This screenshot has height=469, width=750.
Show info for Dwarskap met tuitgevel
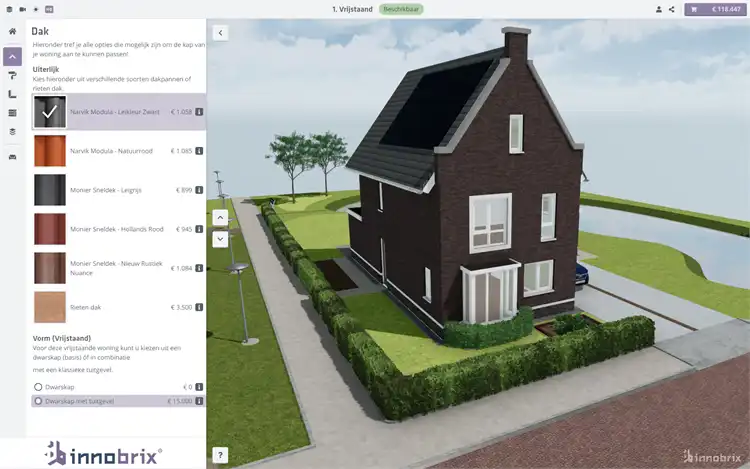199,401
